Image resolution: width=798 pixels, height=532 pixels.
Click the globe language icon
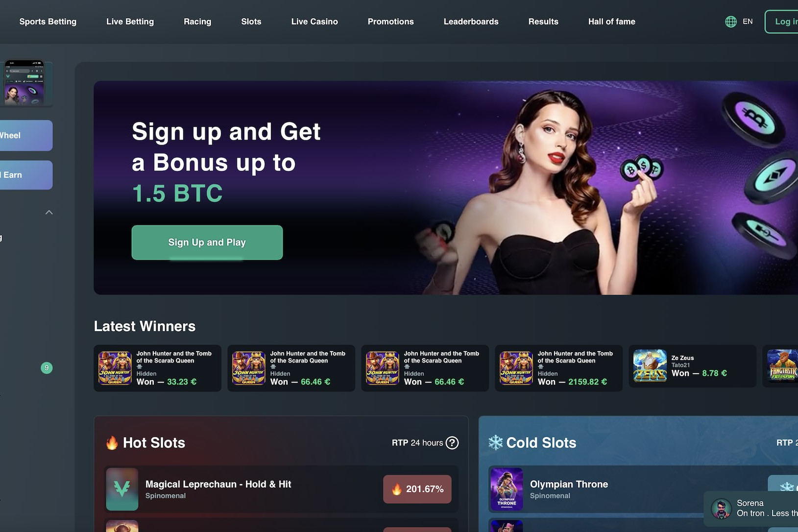point(730,22)
